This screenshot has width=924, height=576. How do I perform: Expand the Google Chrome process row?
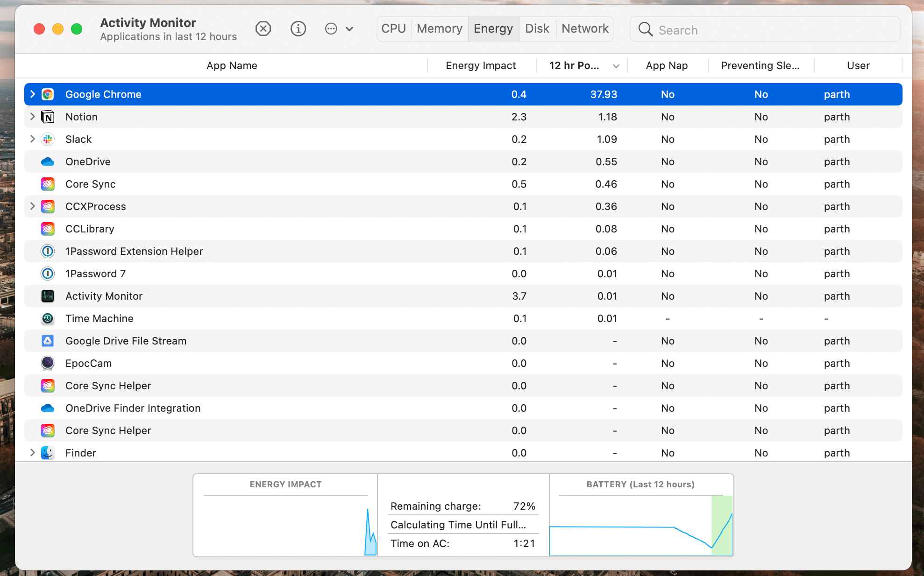pos(32,94)
